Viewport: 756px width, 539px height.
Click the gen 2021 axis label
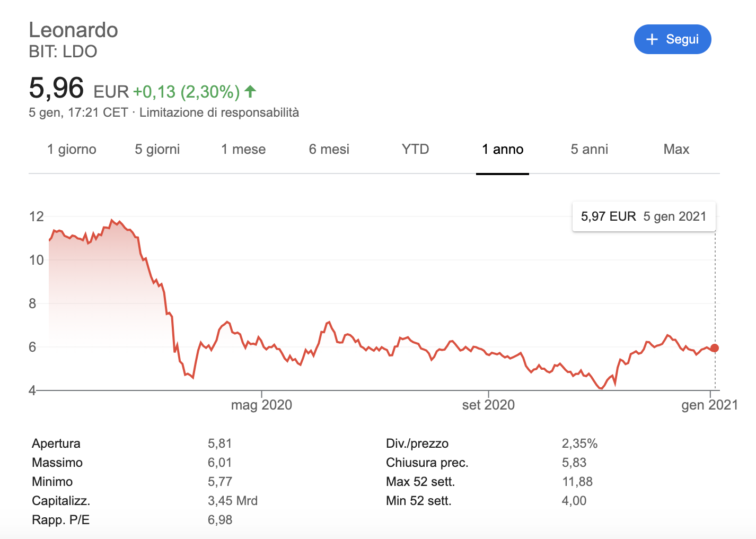(x=709, y=404)
